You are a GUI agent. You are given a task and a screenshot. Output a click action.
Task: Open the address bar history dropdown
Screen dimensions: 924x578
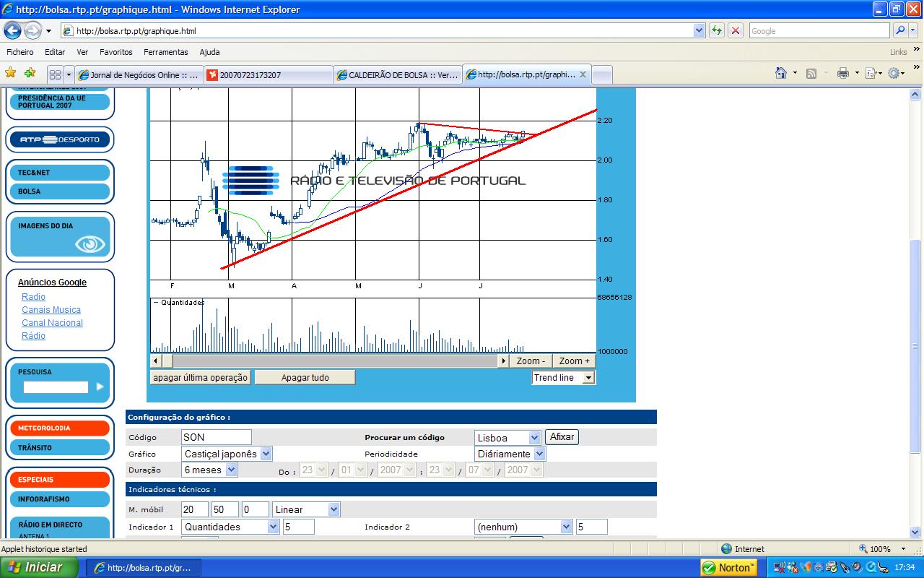coord(699,31)
